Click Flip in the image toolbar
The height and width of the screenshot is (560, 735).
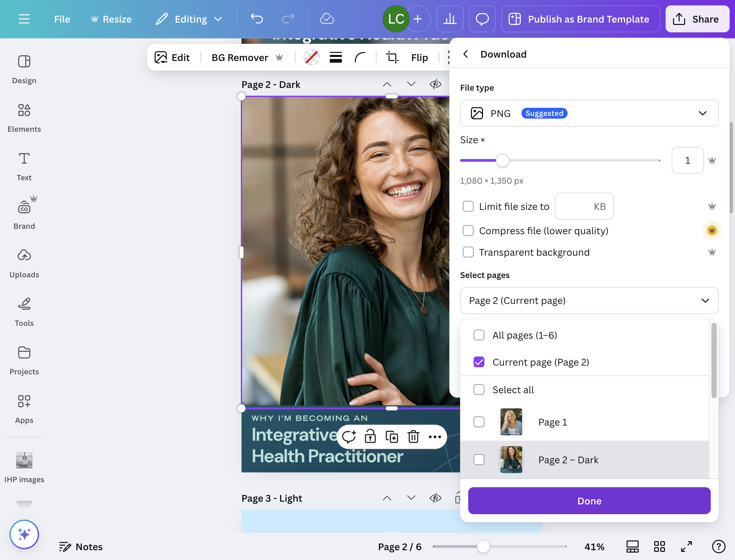click(x=419, y=58)
